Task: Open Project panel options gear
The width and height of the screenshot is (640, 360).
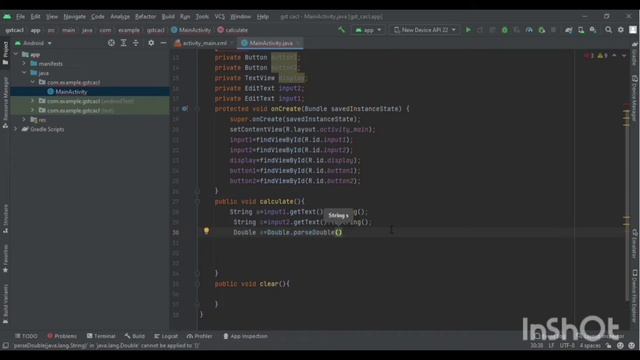Action: pyautogui.click(x=151, y=43)
